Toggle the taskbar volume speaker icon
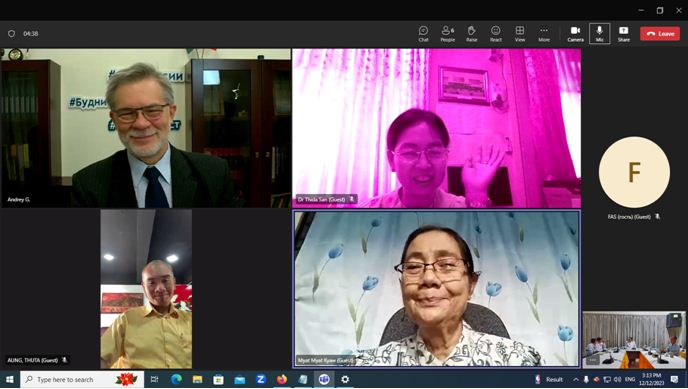Image resolution: width=688 pixels, height=389 pixels. click(x=617, y=379)
